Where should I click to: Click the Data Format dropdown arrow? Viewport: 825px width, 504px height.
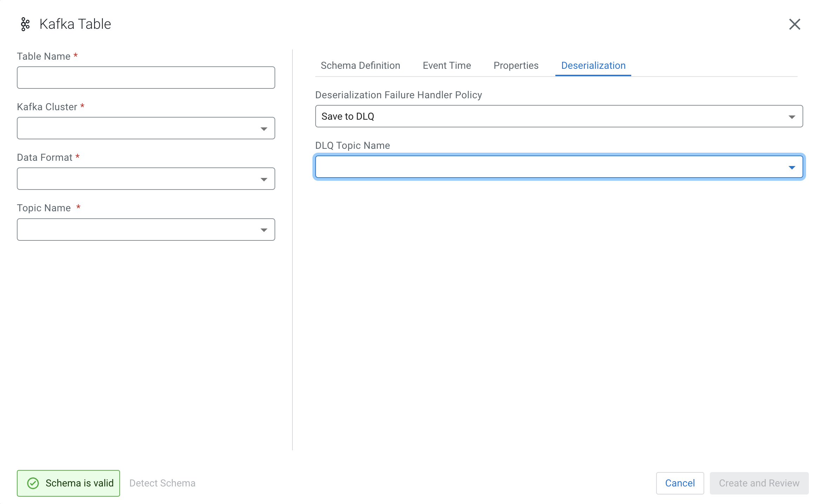(264, 179)
